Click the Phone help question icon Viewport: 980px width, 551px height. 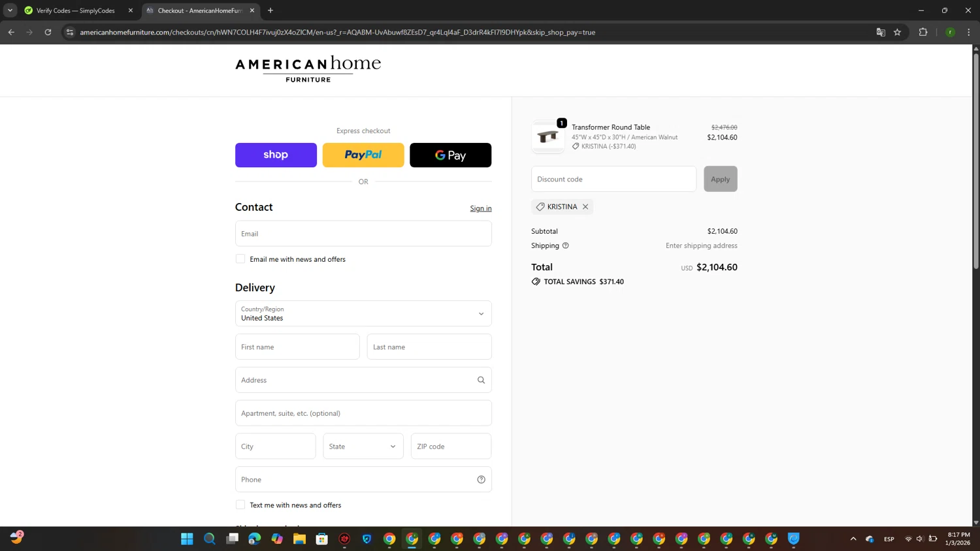[x=481, y=479]
